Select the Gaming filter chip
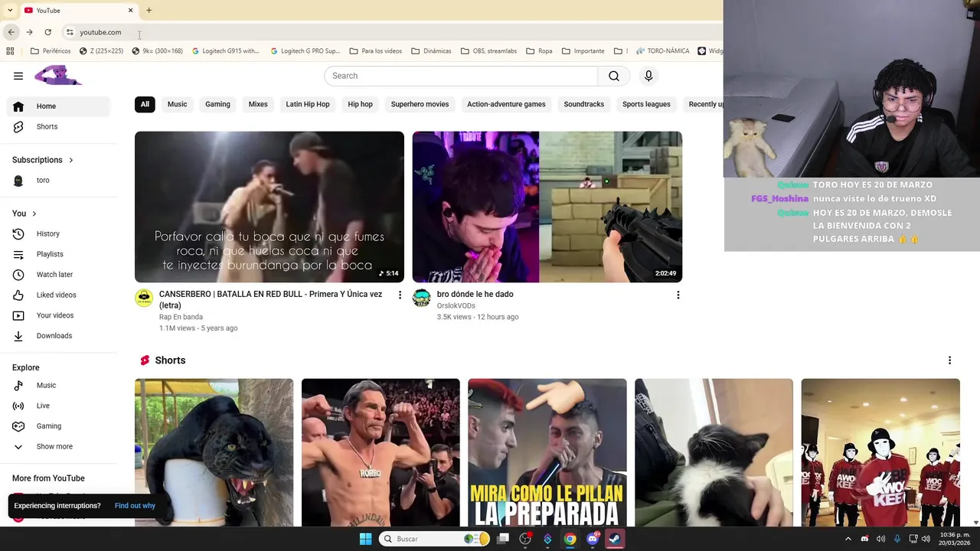This screenshot has width=980, height=551. point(217,104)
